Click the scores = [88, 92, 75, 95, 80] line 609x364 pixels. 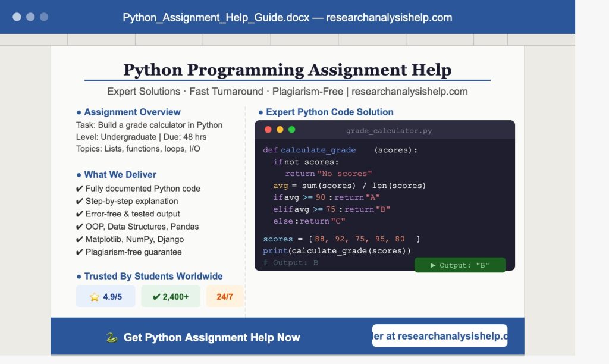click(x=341, y=239)
